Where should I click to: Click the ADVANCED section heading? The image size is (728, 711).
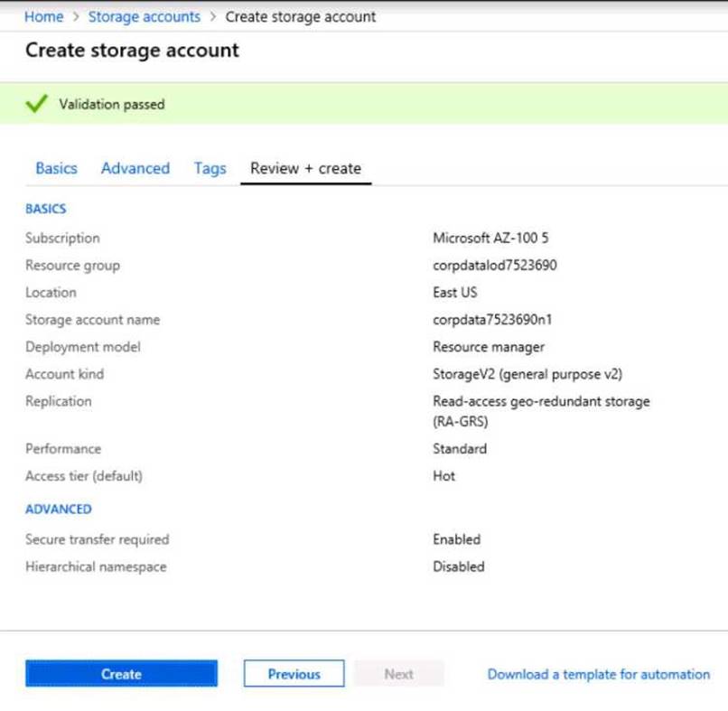click(x=59, y=509)
